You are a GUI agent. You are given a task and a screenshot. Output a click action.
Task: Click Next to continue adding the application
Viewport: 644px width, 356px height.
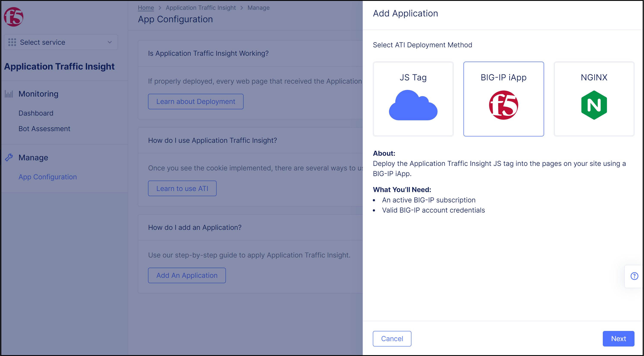tap(619, 339)
